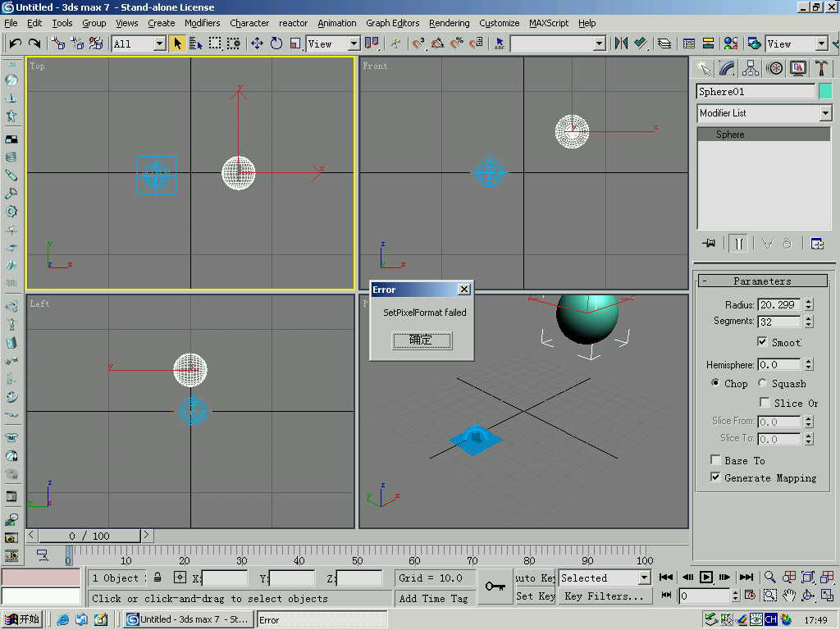Enable the Slice On checkbox

coord(765,402)
